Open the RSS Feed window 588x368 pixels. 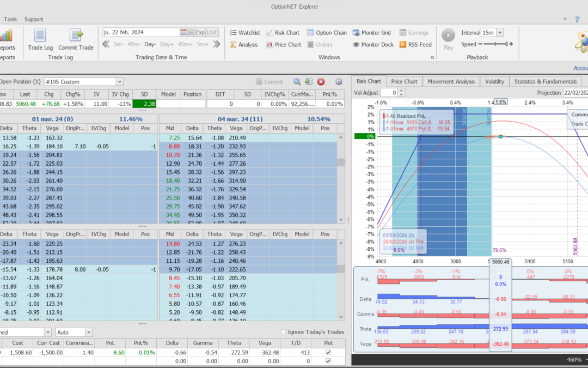(x=415, y=45)
